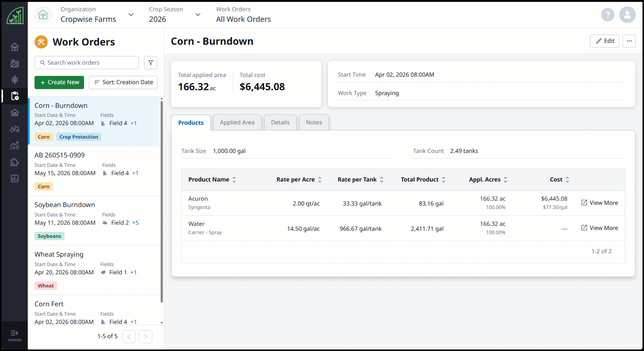The height and width of the screenshot is (351, 644).
Task: Show extra fields for Corn - Burndown
Action: pos(134,123)
